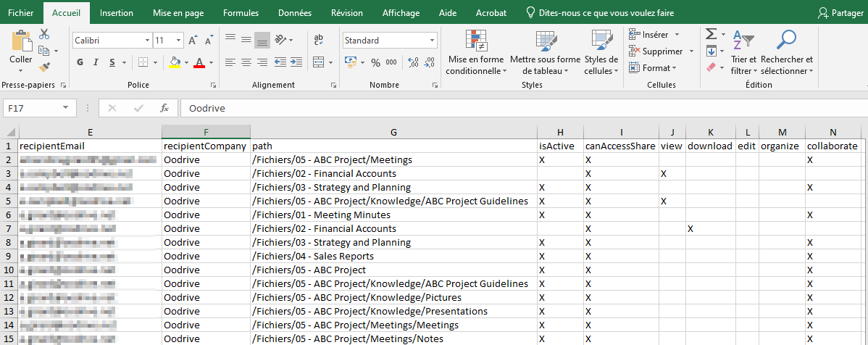This screenshot has width=868, height=345.
Task: Toggle align text right
Action: [x=262, y=62]
